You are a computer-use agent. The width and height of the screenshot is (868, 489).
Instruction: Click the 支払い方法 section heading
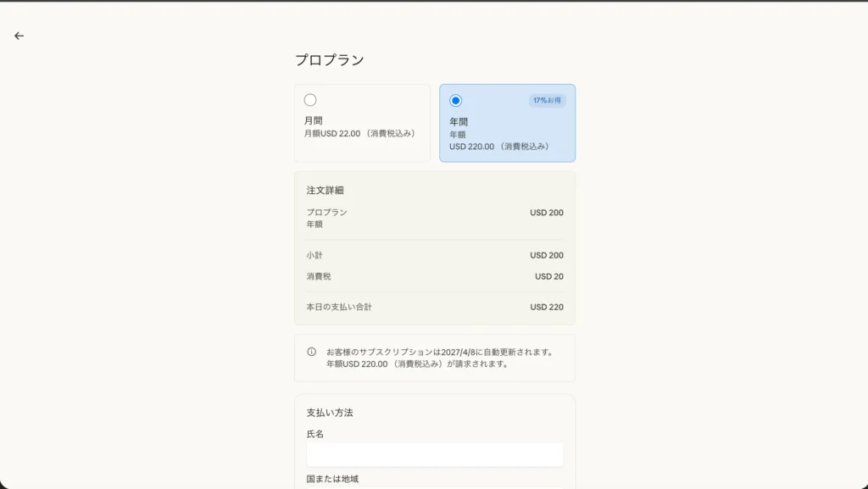[330, 413]
